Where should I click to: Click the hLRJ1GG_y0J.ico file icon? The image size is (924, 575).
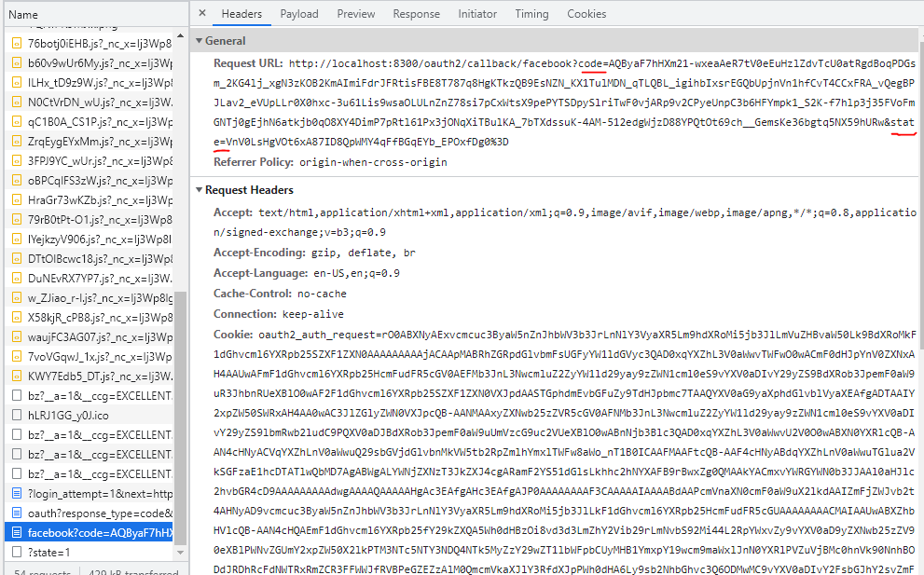click(x=17, y=415)
